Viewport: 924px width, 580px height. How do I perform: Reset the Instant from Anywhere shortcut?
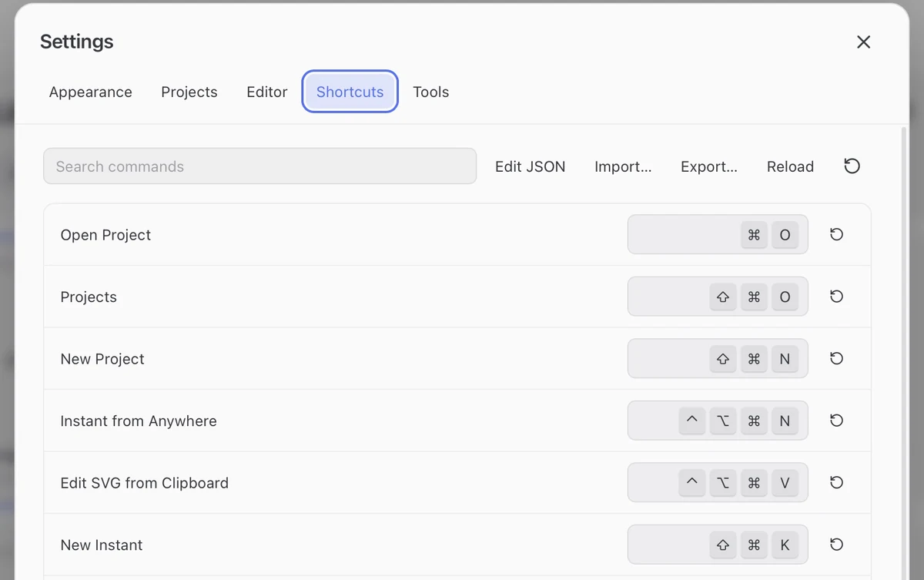coord(837,421)
